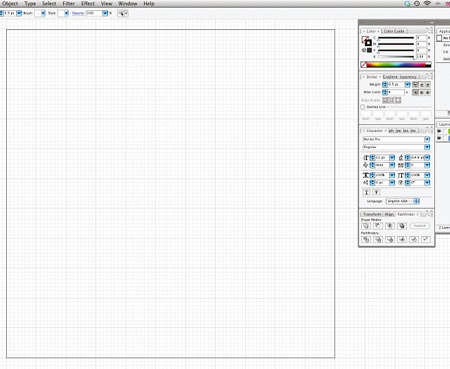
Task: Open the Regular font style dropdown
Action: [427, 147]
